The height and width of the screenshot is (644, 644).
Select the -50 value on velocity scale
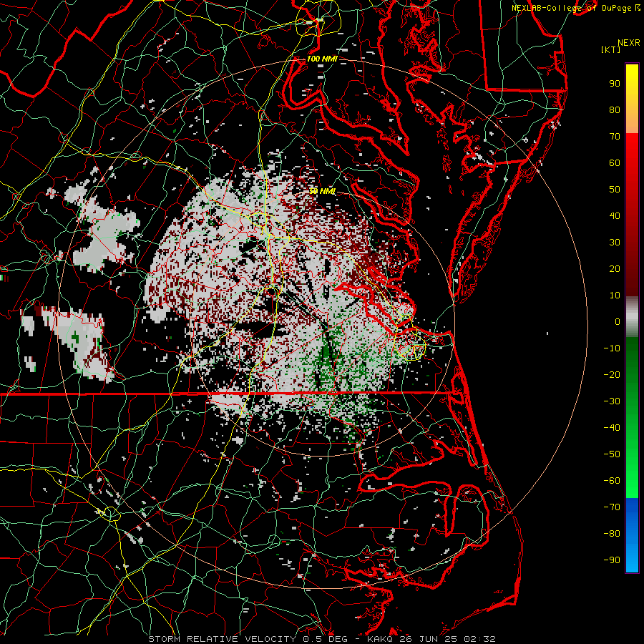point(612,454)
